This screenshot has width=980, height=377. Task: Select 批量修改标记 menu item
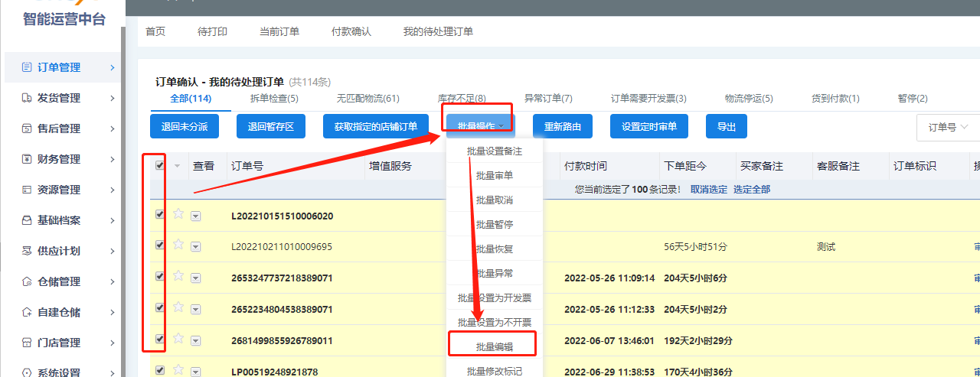(495, 372)
